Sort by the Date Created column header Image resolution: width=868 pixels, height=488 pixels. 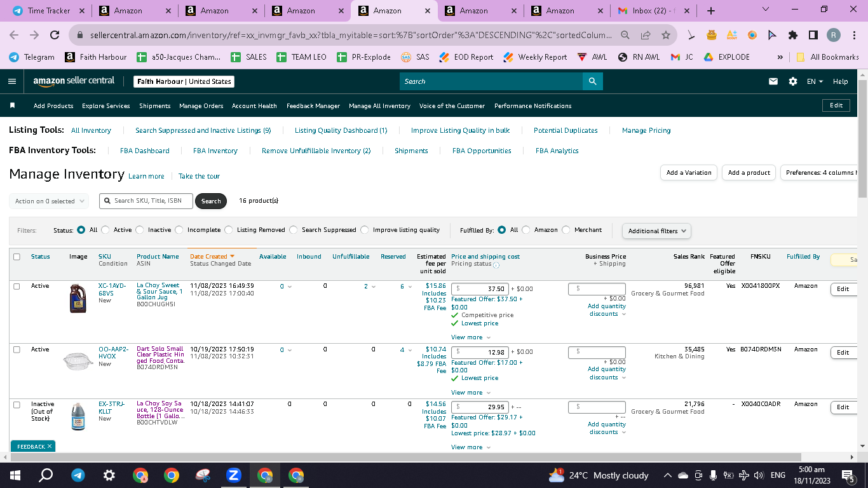212,257
